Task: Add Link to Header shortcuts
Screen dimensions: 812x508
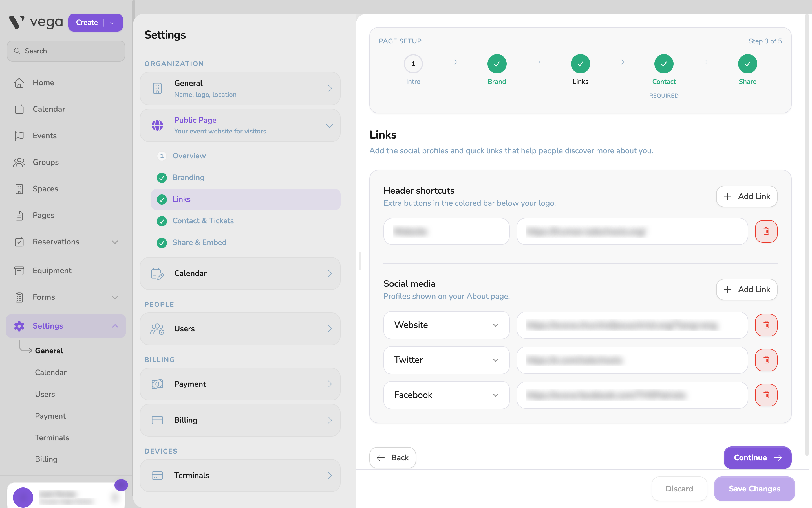Action: (x=747, y=196)
